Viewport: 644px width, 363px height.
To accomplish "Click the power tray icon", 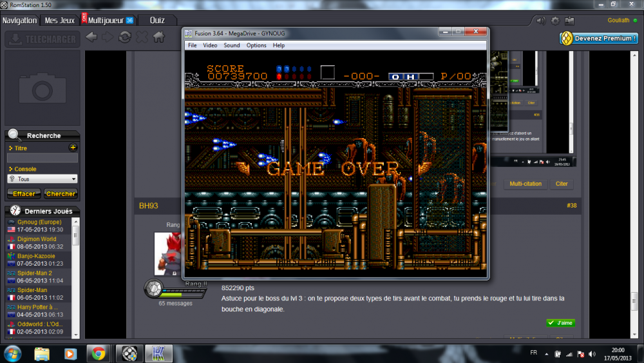I will (558, 354).
